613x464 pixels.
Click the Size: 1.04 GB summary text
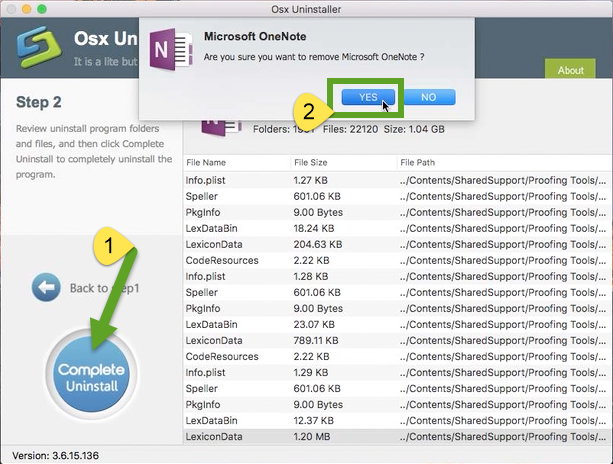click(x=414, y=129)
